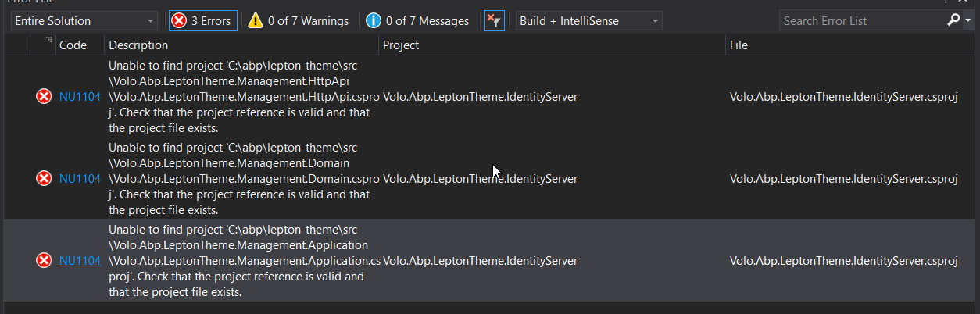Toggle the 3 Errors filter button
Viewport: 980px width, 314px height.
[202, 21]
